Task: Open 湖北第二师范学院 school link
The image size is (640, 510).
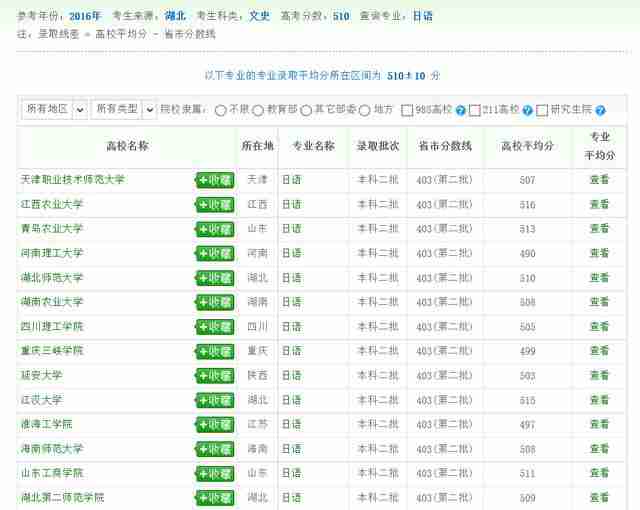Action: pyautogui.click(x=62, y=498)
